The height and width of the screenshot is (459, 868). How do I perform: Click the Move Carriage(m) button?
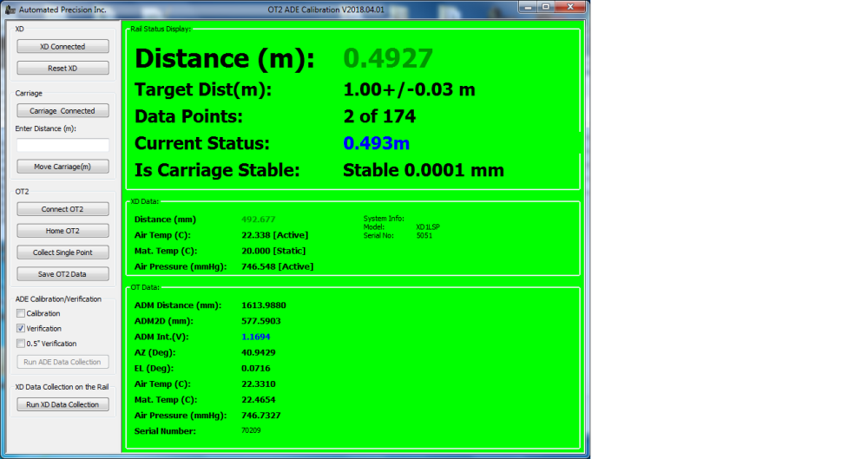point(62,167)
